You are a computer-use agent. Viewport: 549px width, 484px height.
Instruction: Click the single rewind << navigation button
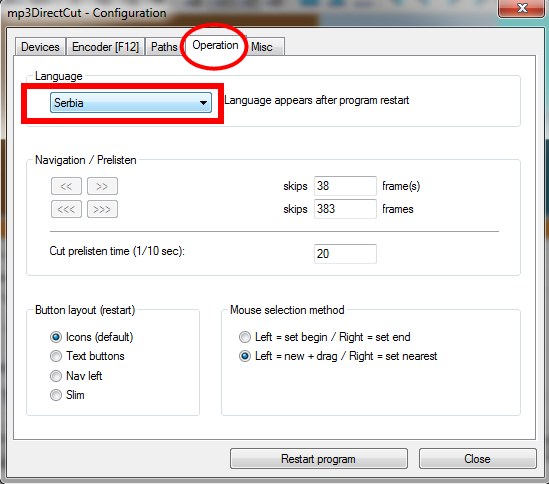66,186
